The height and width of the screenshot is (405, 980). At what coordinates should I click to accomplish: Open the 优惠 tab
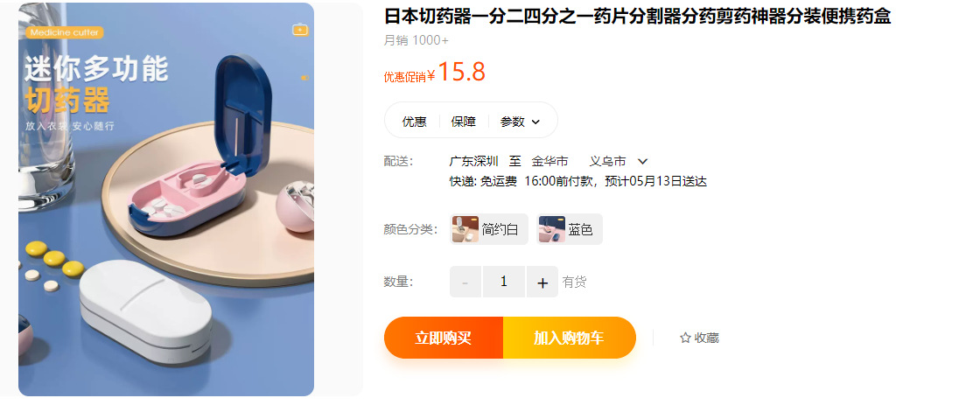[414, 122]
